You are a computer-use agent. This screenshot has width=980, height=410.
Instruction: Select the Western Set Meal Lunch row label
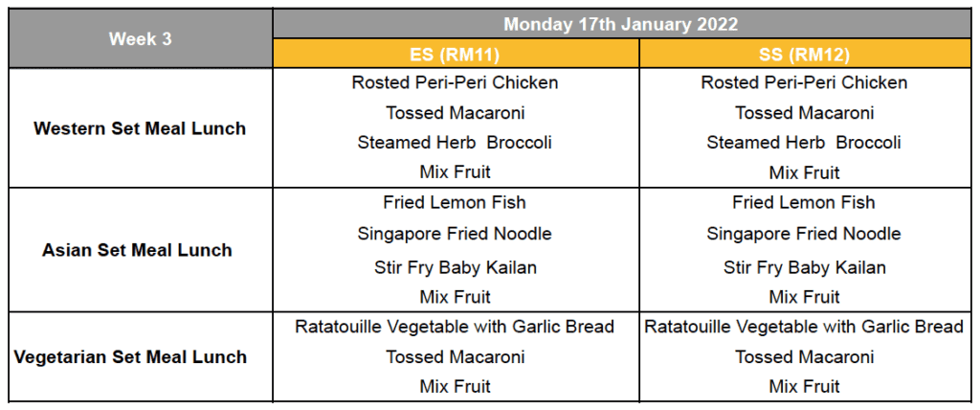(x=140, y=128)
